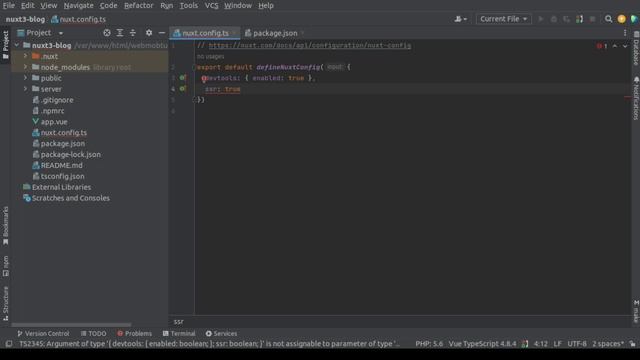The width and height of the screenshot is (640, 360).
Task: Toggle the Project tool window sidebar button
Action: (5, 45)
